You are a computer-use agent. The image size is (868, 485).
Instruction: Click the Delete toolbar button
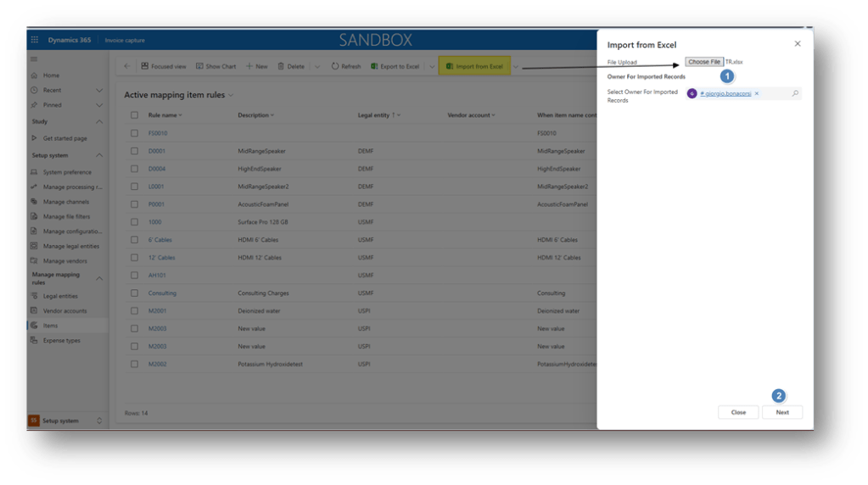291,66
